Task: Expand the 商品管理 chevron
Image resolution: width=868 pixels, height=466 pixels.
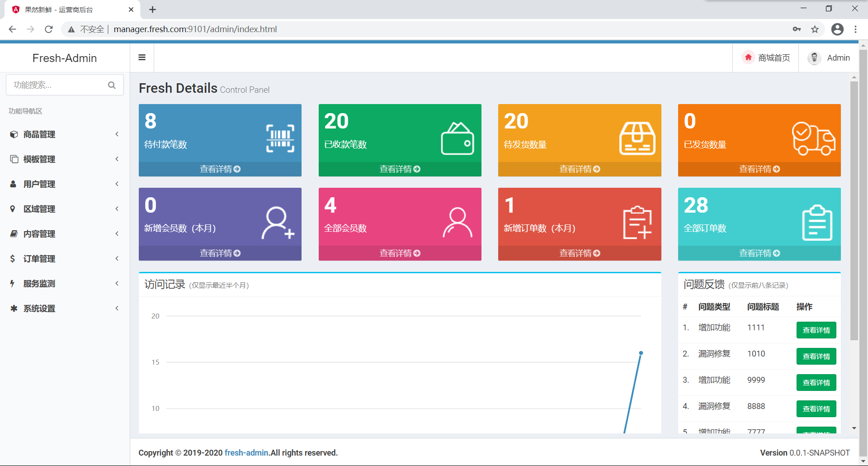Action: tap(117, 134)
